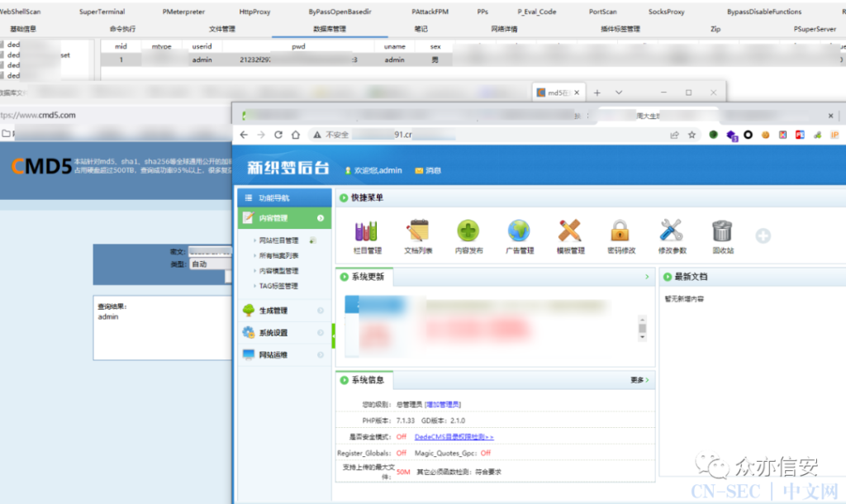Viewport: 846px width, 504px height.
Task: Click the browser home icon
Action: click(296, 135)
